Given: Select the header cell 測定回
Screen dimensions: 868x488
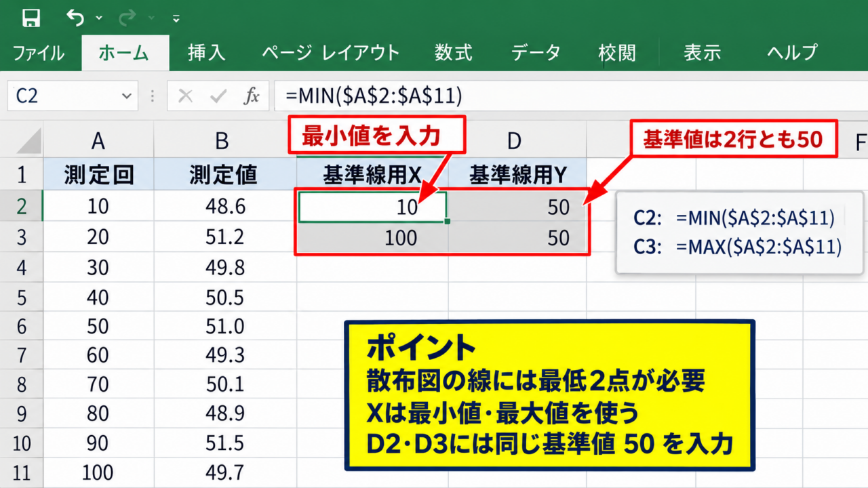Looking at the screenshot, I should coord(98,176).
